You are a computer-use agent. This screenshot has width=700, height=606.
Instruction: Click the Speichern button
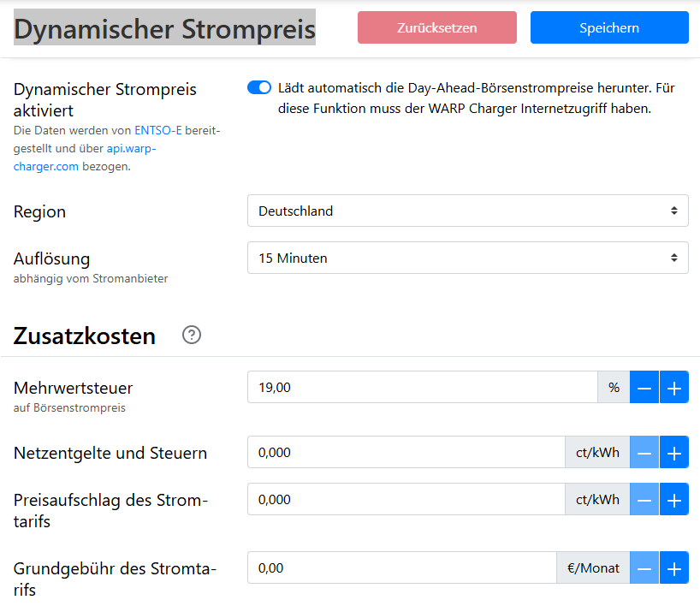[x=609, y=27]
